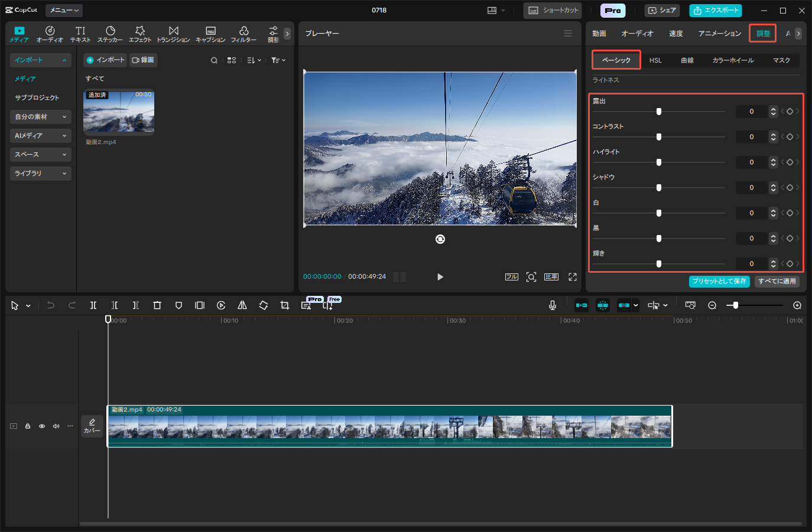Click the mirror flip icon
Viewport: 812px width, 532px height.
coord(242,305)
